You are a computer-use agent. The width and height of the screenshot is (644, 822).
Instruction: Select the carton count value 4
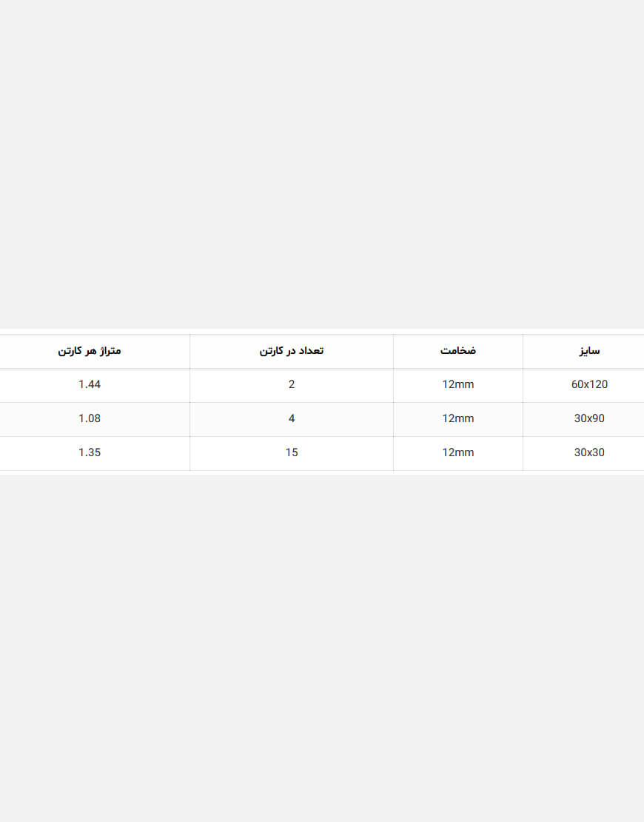point(292,418)
